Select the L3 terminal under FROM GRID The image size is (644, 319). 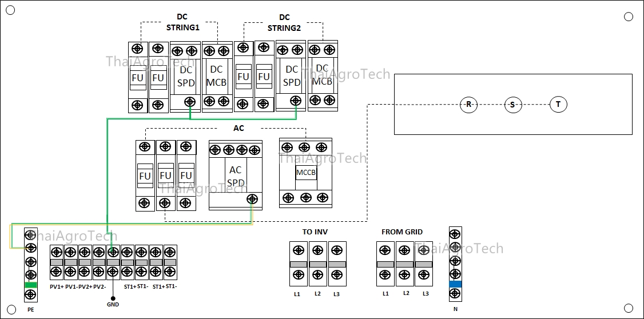[x=424, y=264]
